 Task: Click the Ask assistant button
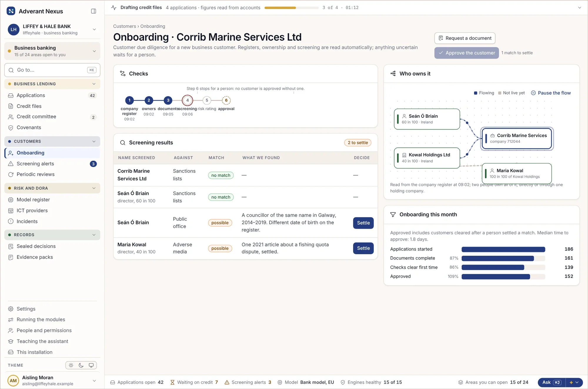point(552,383)
